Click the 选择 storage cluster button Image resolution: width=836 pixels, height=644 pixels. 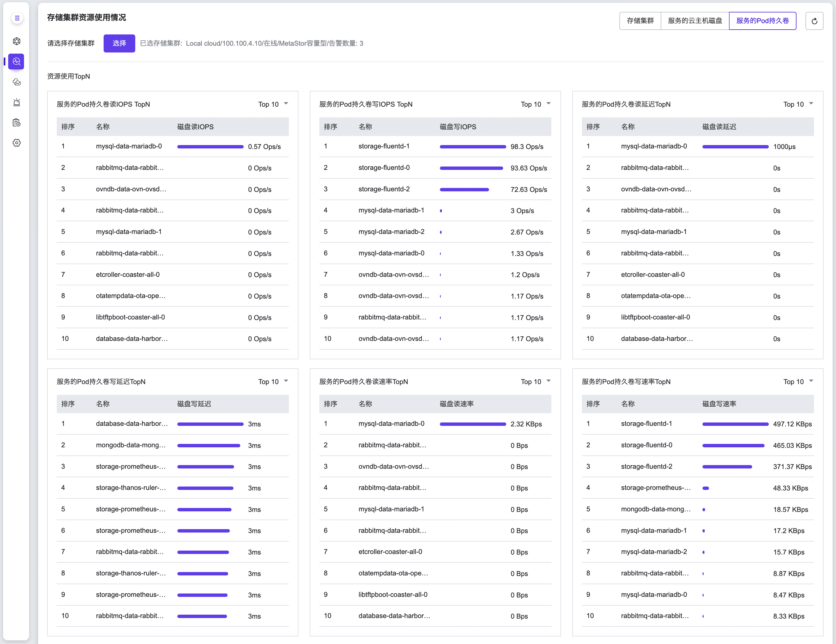click(119, 43)
